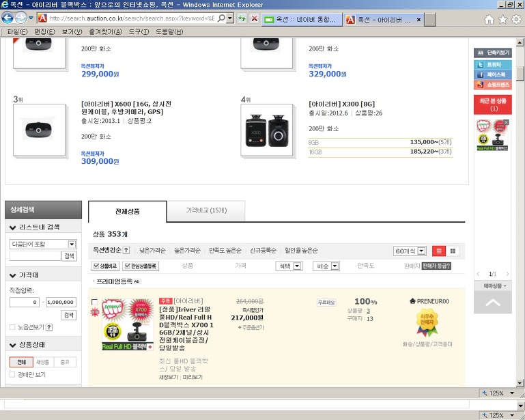Open a new blank tab
This screenshot has width=525, height=420.
point(430,19)
